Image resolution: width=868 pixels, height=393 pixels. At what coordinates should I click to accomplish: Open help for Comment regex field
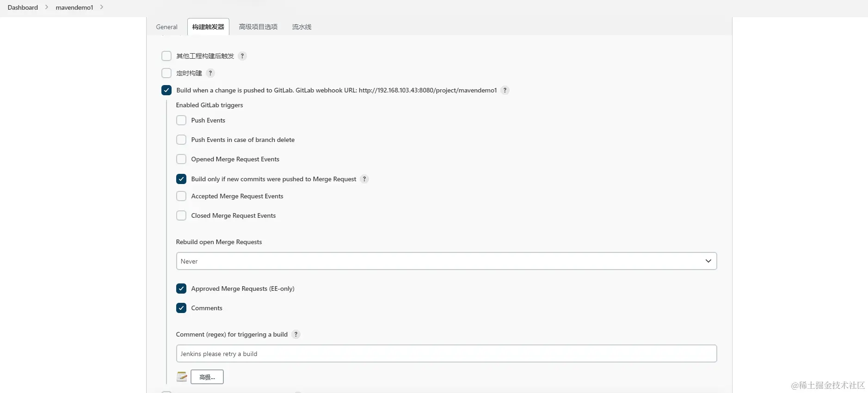point(296,334)
